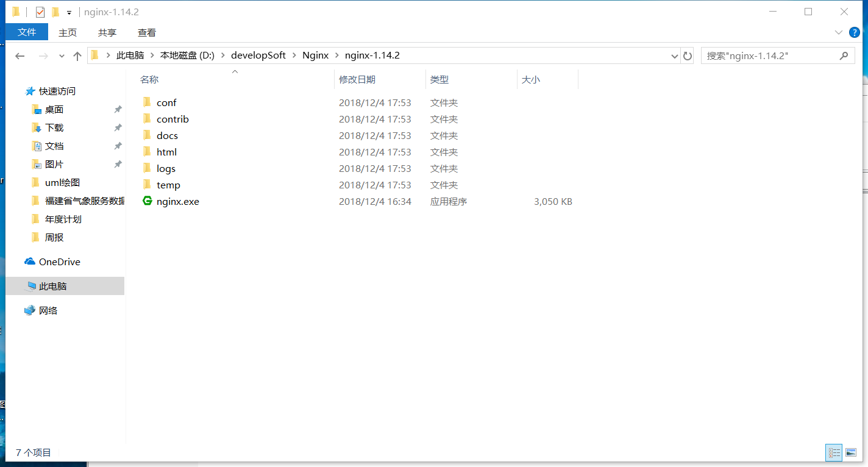
Task: Click the folder icon in the title bar
Action: click(x=16, y=12)
